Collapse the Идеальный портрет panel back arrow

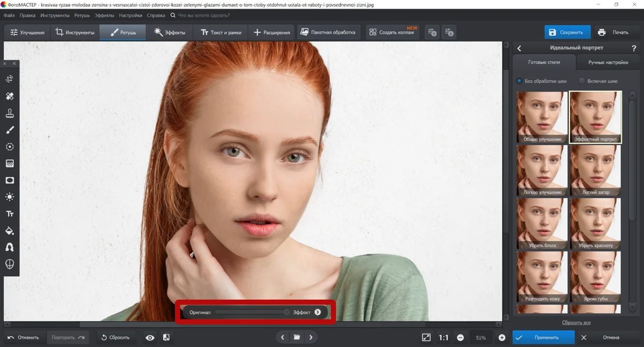coord(519,48)
